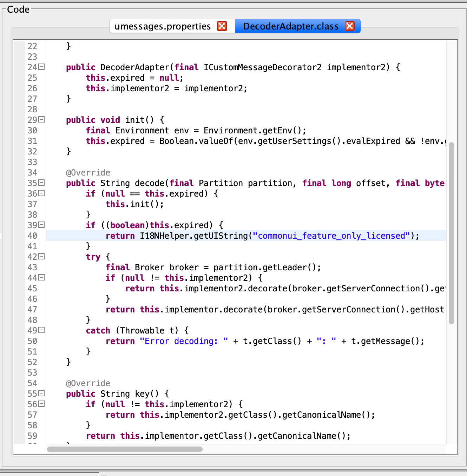Close the umessages.properties tab
The image size is (467, 476).
pyautogui.click(x=222, y=26)
